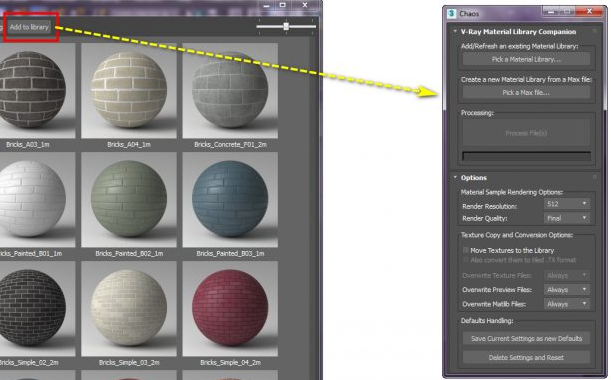
Task: Click the processing progress bar
Action: [x=526, y=156]
